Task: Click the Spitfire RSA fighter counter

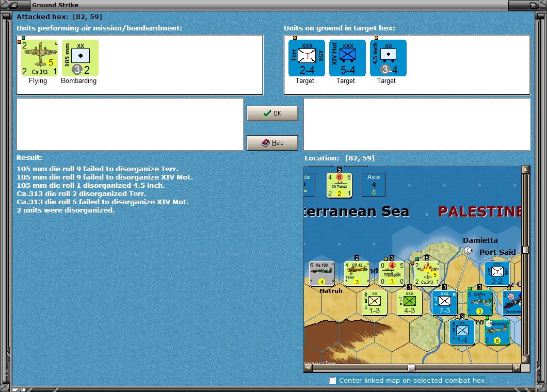Action: (x=480, y=303)
